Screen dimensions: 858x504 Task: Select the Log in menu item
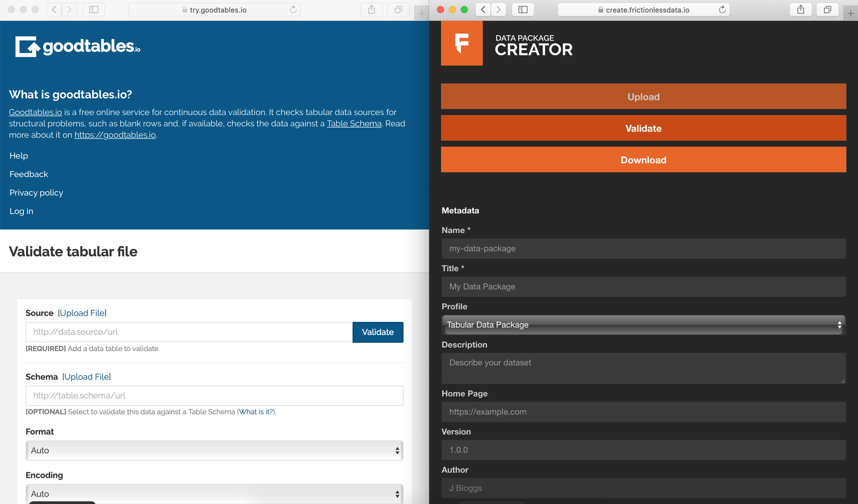coord(21,211)
